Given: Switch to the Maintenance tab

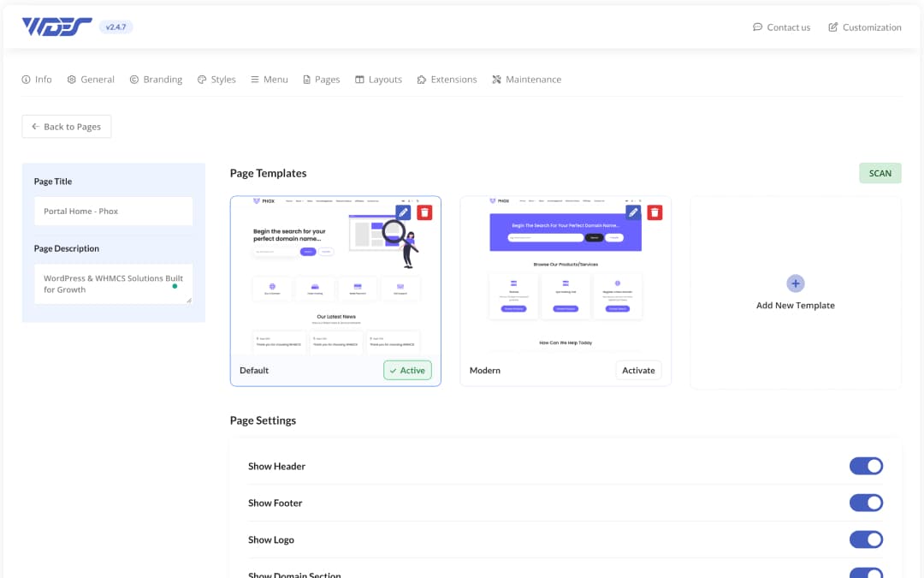Looking at the screenshot, I should point(526,79).
